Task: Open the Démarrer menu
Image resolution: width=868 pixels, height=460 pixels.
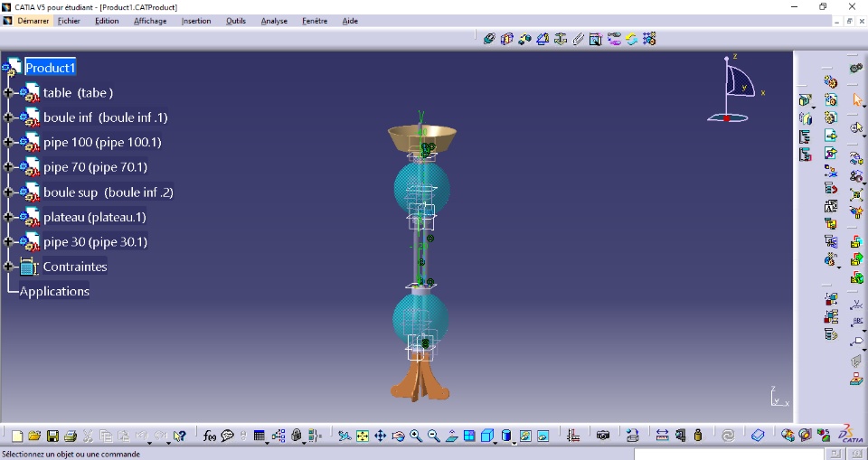Action: point(33,21)
